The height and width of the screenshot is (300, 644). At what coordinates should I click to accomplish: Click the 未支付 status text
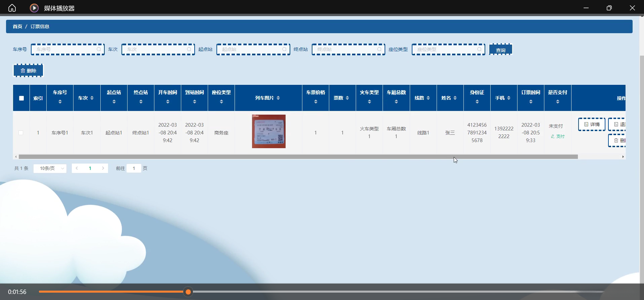click(556, 126)
